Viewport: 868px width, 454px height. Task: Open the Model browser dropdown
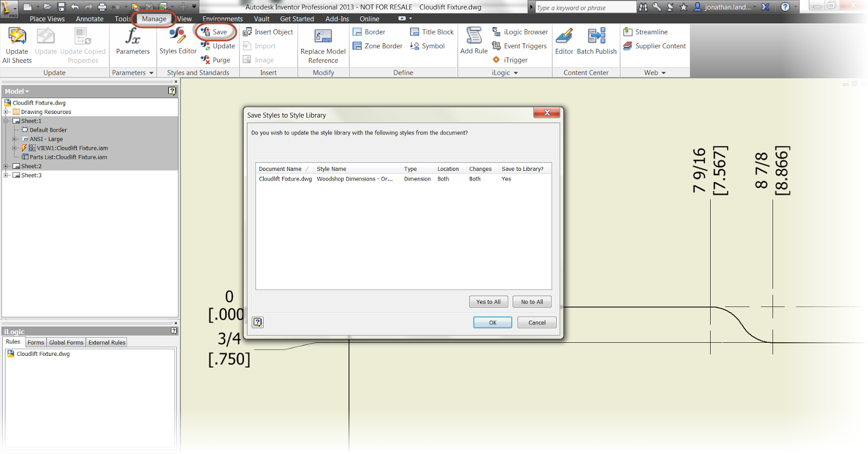point(17,91)
